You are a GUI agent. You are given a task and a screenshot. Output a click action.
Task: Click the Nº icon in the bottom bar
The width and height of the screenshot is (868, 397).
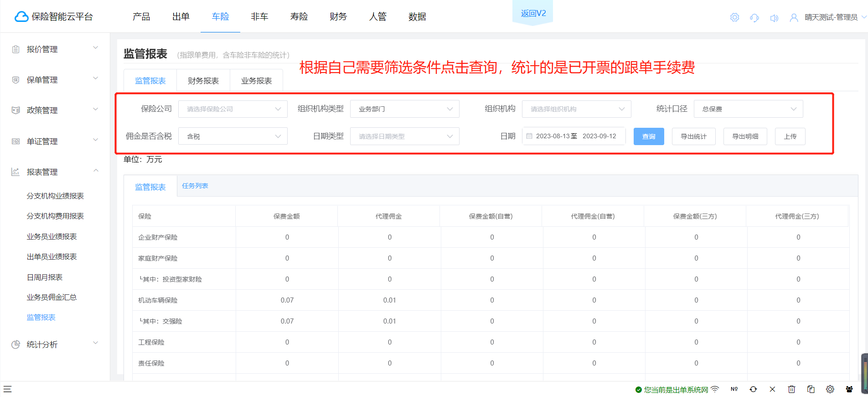click(734, 389)
